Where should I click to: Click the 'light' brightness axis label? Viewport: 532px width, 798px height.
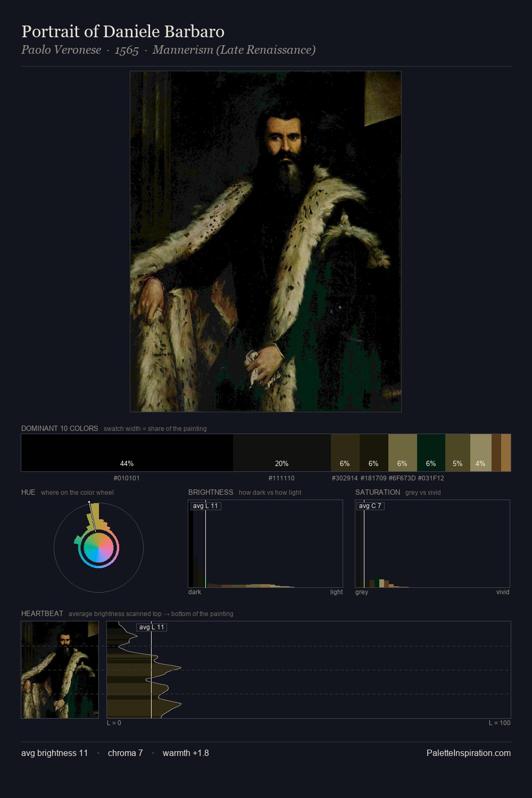[336, 592]
